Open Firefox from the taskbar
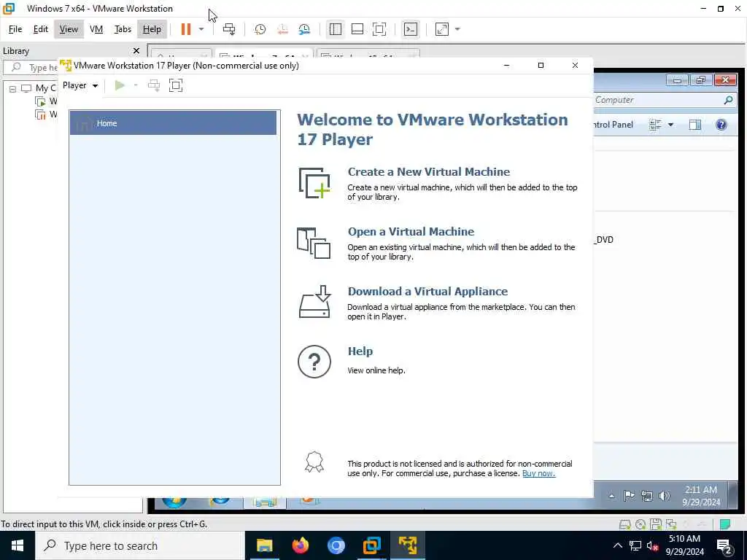This screenshot has height=560, width=747. pos(300,545)
